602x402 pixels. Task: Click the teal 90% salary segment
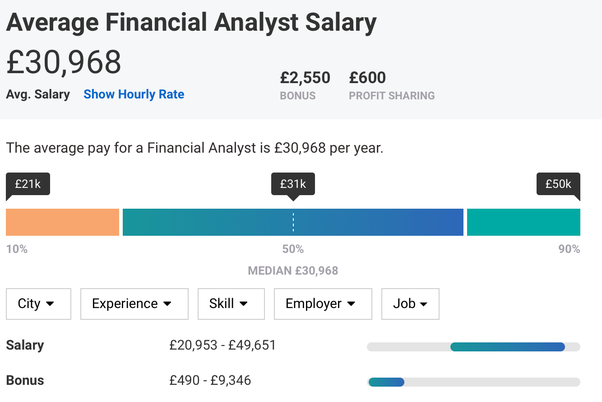coord(523,222)
